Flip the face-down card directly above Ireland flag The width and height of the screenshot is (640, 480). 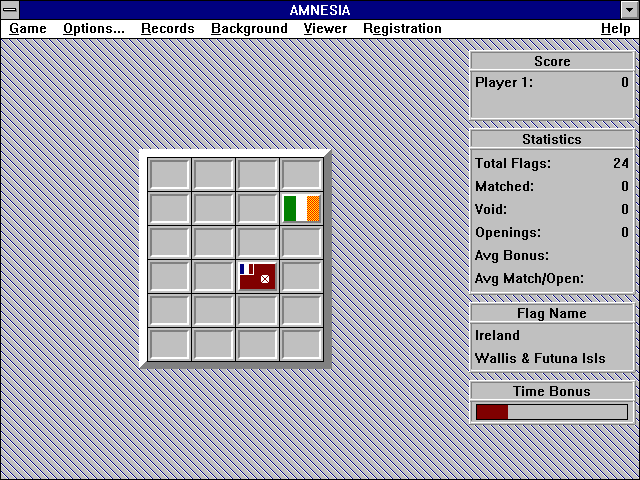pyautogui.click(x=302, y=175)
